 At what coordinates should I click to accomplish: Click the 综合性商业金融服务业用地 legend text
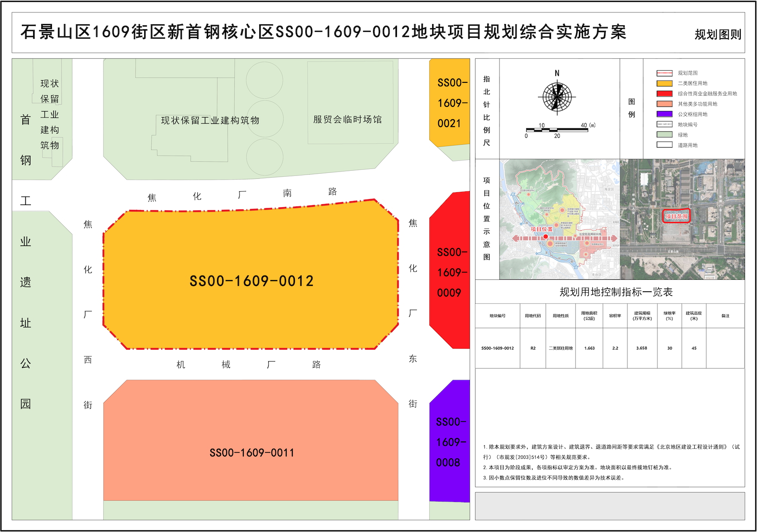tap(707, 94)
